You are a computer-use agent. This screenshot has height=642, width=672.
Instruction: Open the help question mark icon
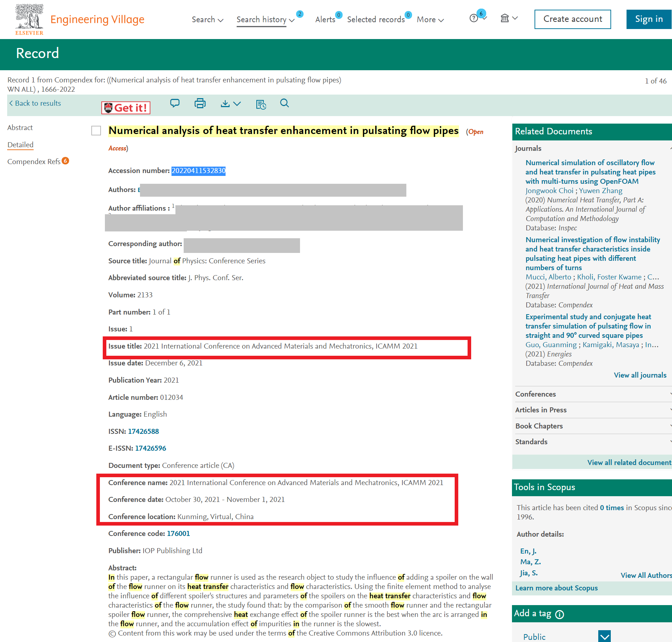point(473,18)
